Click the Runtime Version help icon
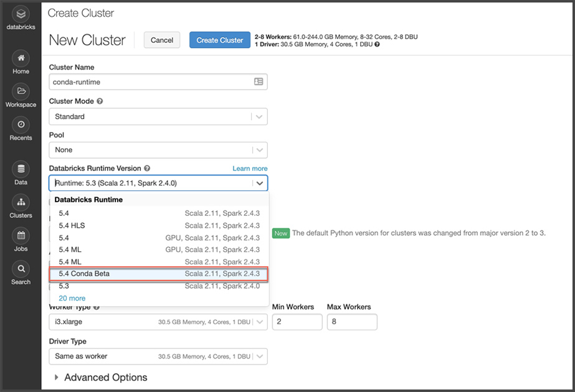Image resolution: width=575 pixels, height=392 pixels. tap(147, 169)
